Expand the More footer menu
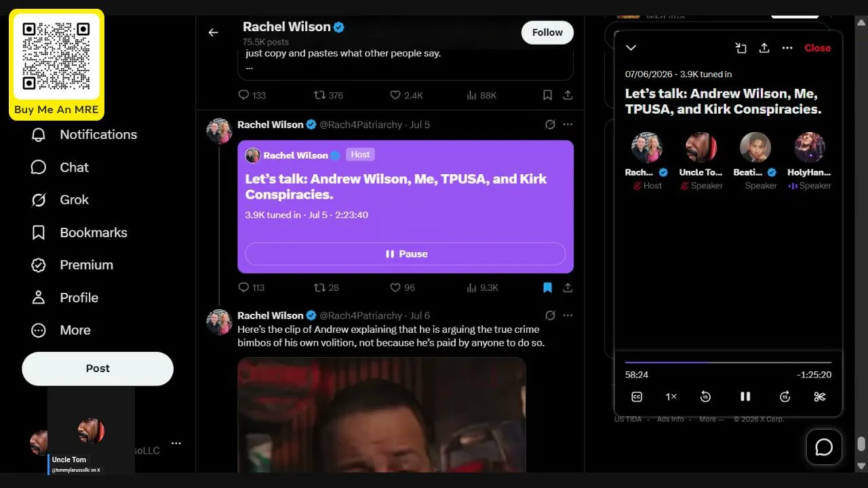The height and width of the screenshot is (488, 868). (710, 420)
